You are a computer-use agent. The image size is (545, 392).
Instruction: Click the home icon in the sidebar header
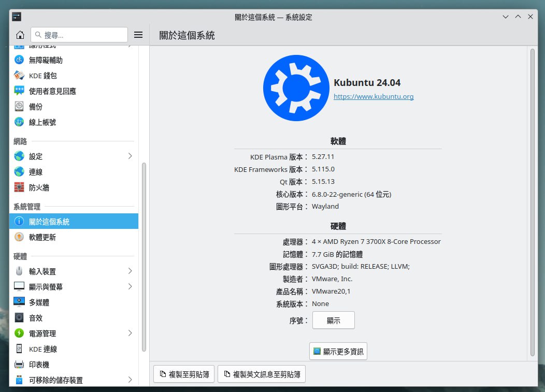20,35
